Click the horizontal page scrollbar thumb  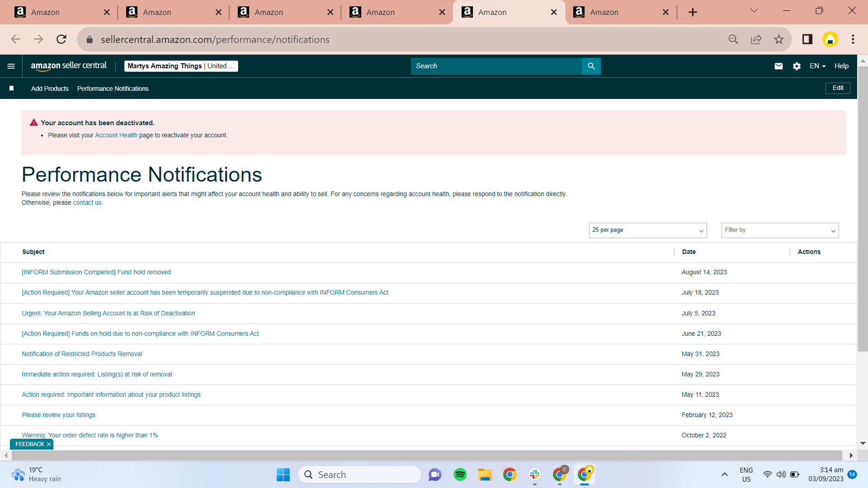[427, 455]
